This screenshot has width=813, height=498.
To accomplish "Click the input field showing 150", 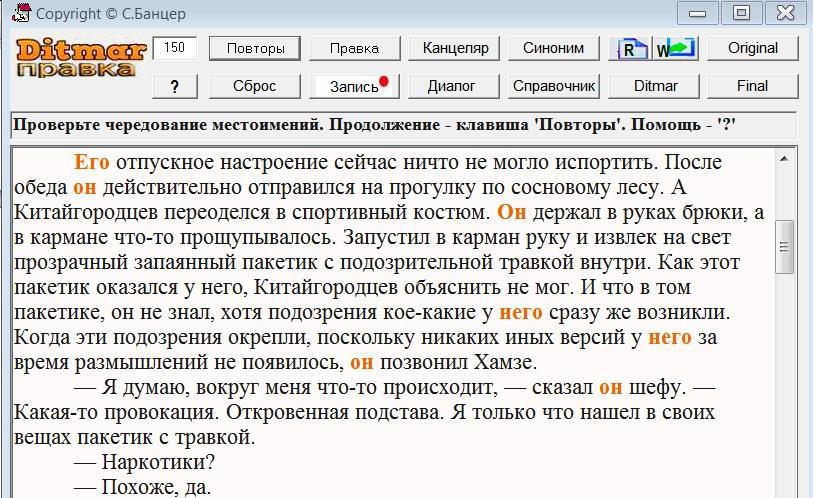I will point(175,48).
